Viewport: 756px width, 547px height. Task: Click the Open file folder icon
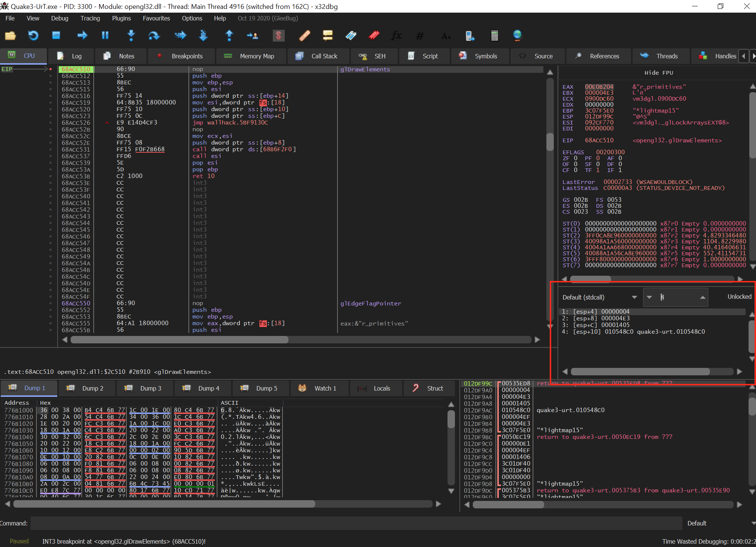[10, 36]
